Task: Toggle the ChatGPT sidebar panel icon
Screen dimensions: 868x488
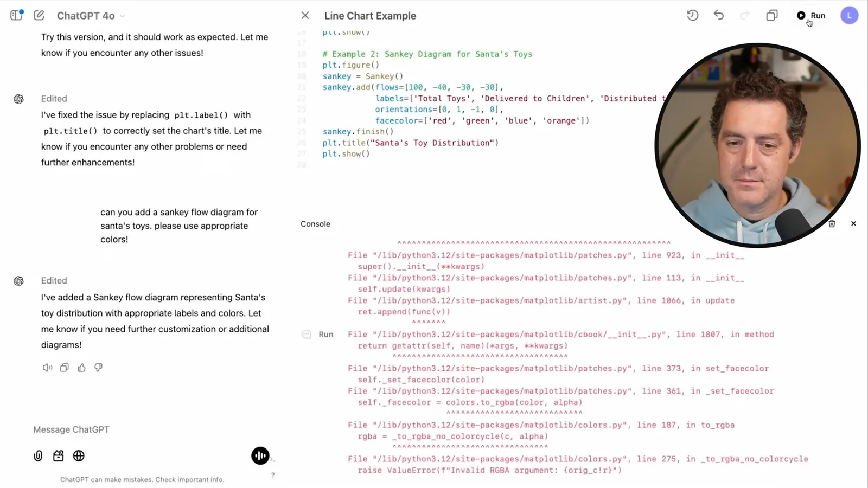Action: click(16, 15)
